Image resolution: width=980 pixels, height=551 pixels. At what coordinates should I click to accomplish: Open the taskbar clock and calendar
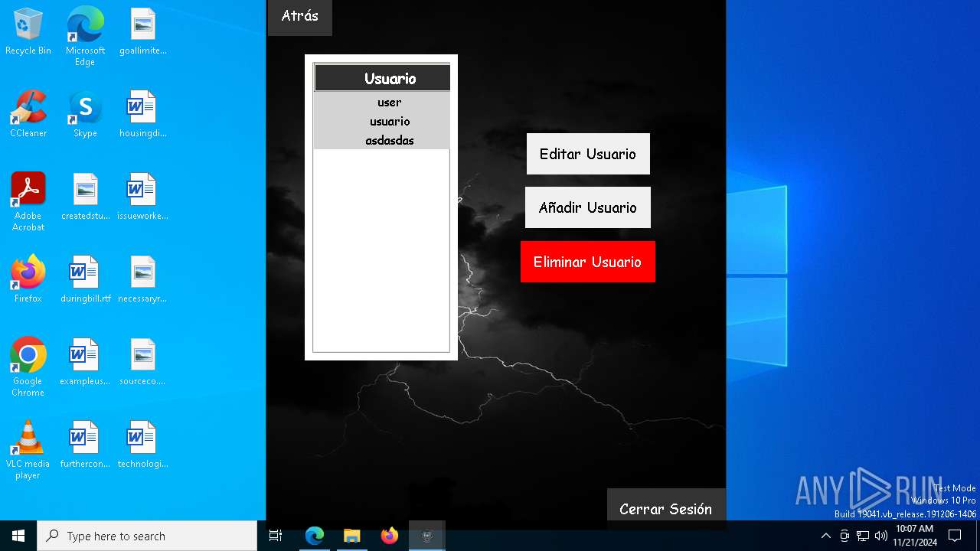pyautogui.click(x=915, y=536)
